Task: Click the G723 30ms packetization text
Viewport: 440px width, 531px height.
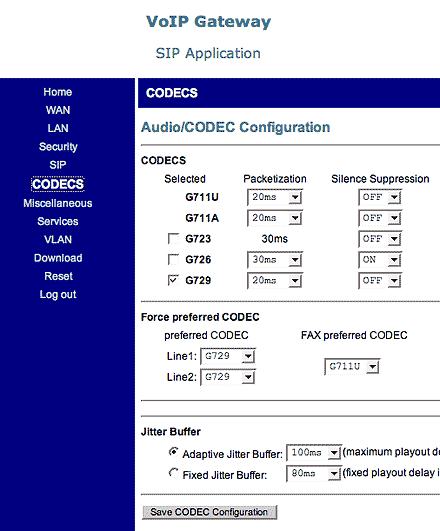Action: [x=275, y=239]
